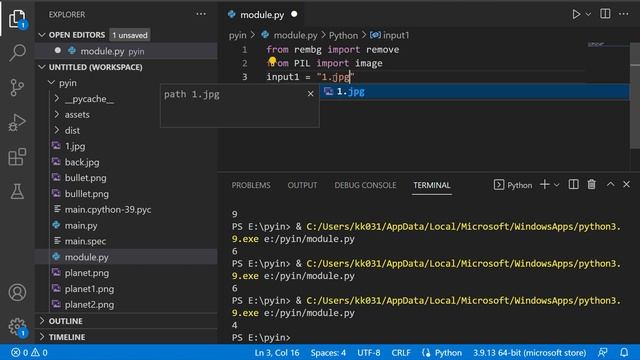Image resolution: width=640 pixels, height=360 pixels.
Task: Open the Manage gear icon
Action: tap(17, 327)
